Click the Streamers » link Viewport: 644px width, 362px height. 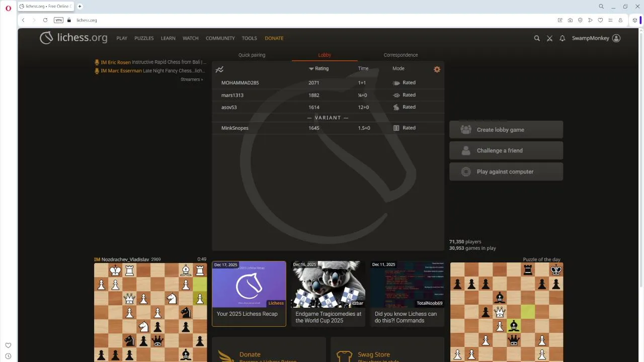[x=192, y=79]
